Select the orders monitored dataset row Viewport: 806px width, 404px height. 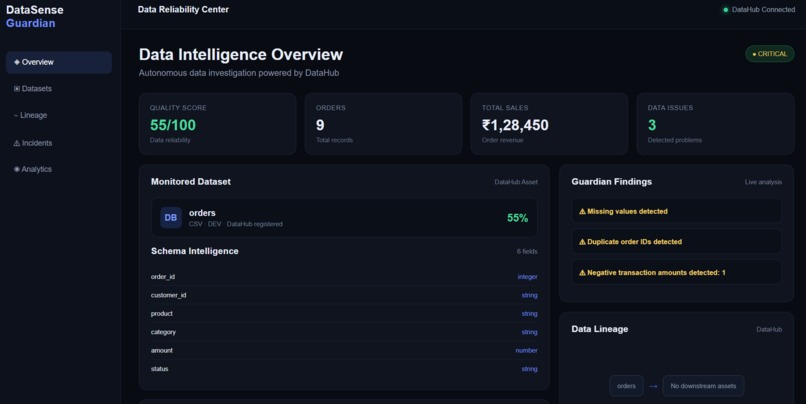point(344,218)
